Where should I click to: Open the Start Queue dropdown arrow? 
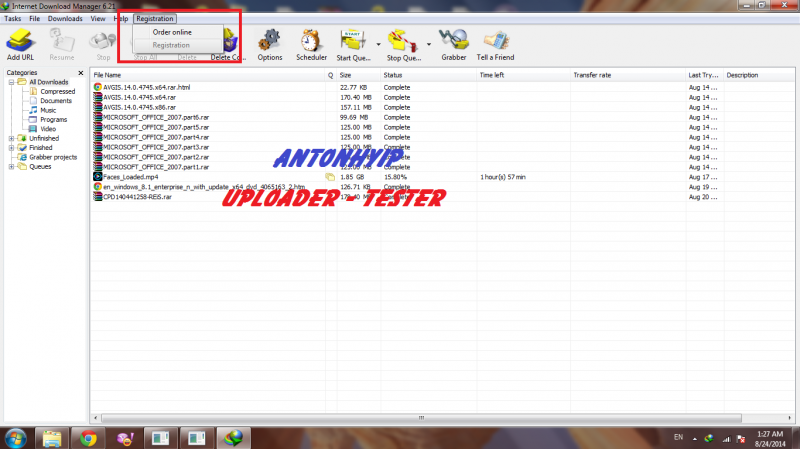(x=378, y=44)
